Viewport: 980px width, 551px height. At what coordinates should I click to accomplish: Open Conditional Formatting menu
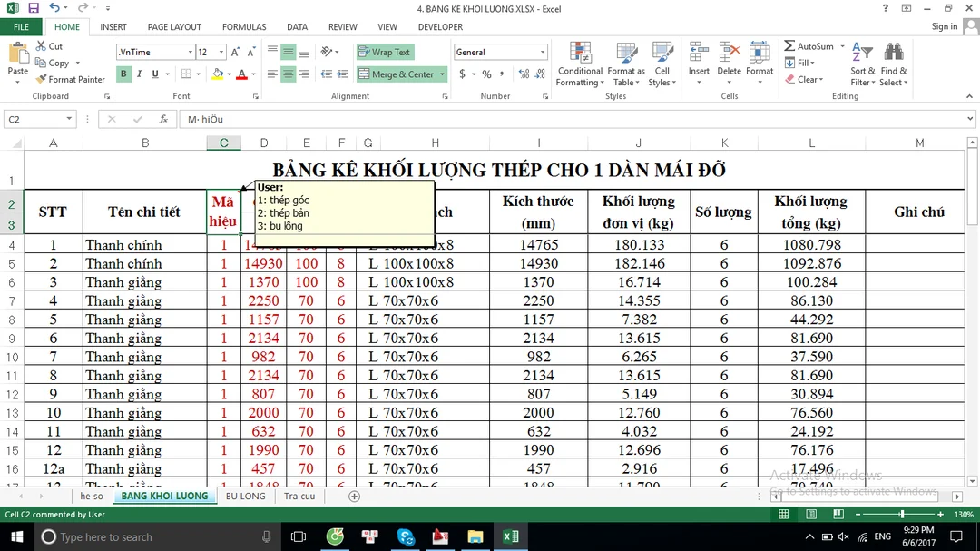tap(580, 64)
